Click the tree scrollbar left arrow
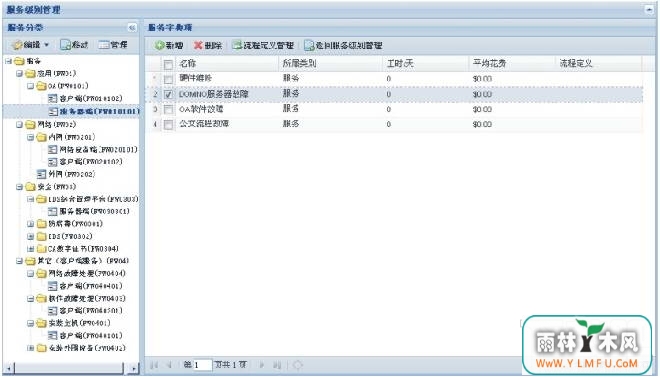Image resolution: width=660 pixels, height=380 pixels. tap(8, 369)
